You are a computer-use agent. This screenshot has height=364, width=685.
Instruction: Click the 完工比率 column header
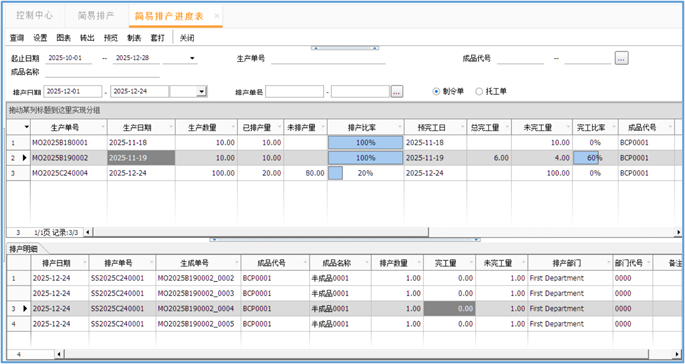[595, 127]
